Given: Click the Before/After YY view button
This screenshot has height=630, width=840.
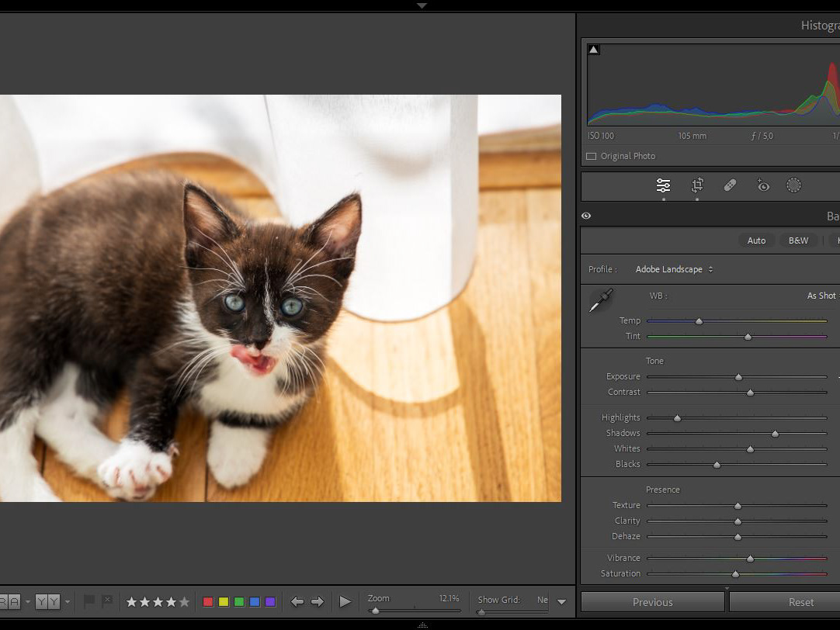Looking at the screenshot, I should (47, 602).
